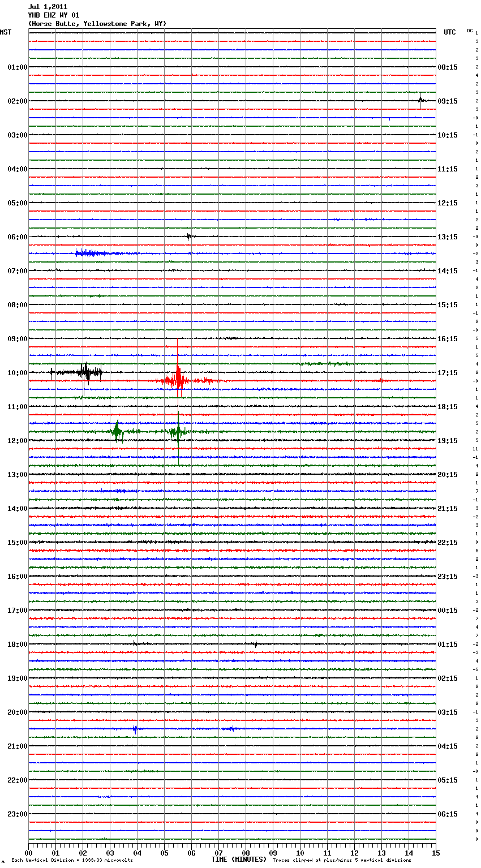This screenshot has width=481, height=868.
Task: Click the 'UTC' column header
Action: pos(450,32)
